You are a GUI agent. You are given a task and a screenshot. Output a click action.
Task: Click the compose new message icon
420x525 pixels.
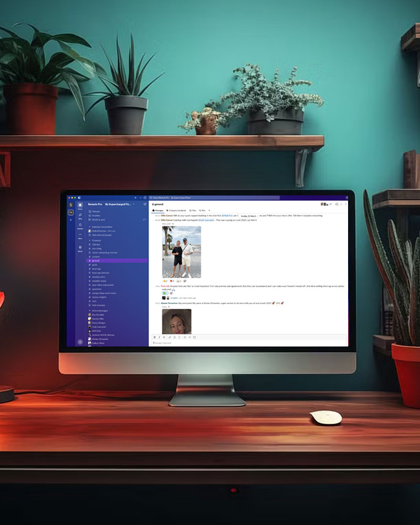(x=145, y=204)
